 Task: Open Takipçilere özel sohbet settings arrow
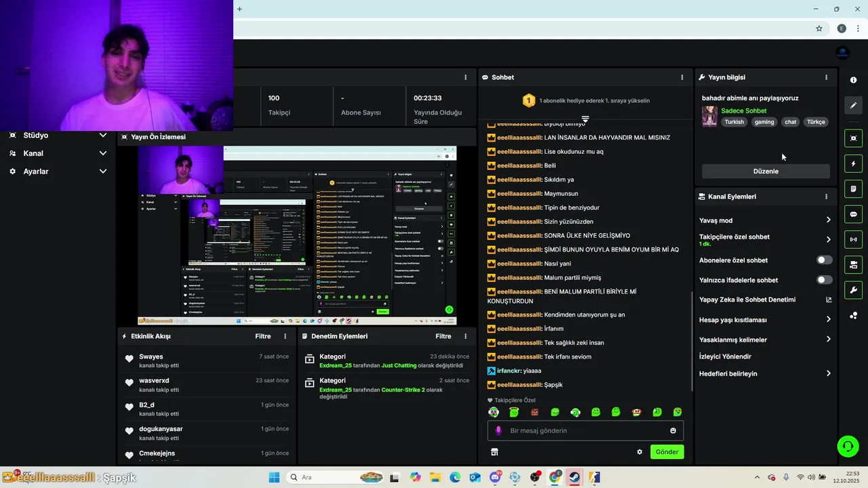(829, 240)
